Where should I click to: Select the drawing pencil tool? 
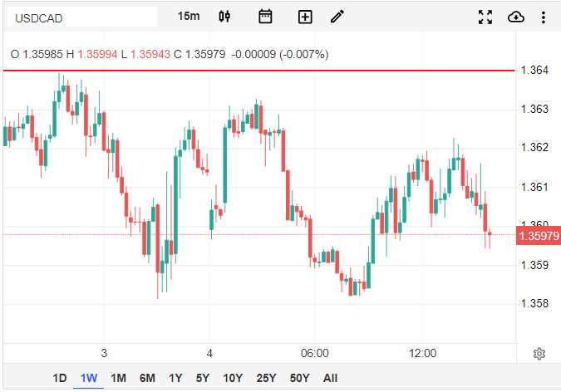(x=337, y=17)
